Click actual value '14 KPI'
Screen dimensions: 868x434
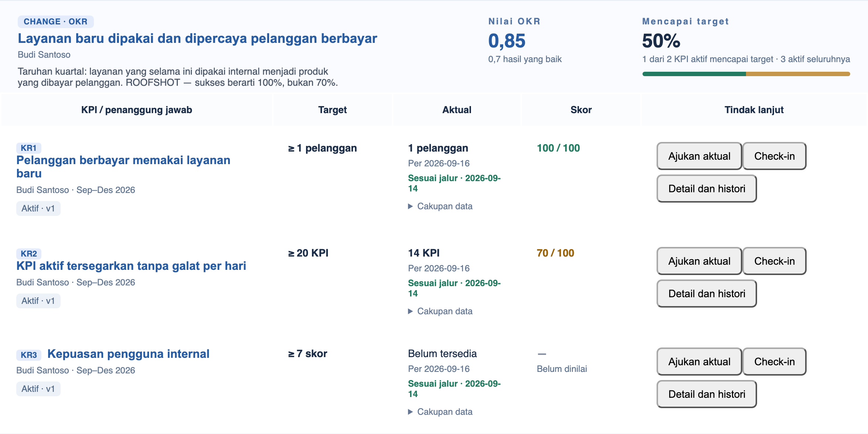[x=424, y=253]
